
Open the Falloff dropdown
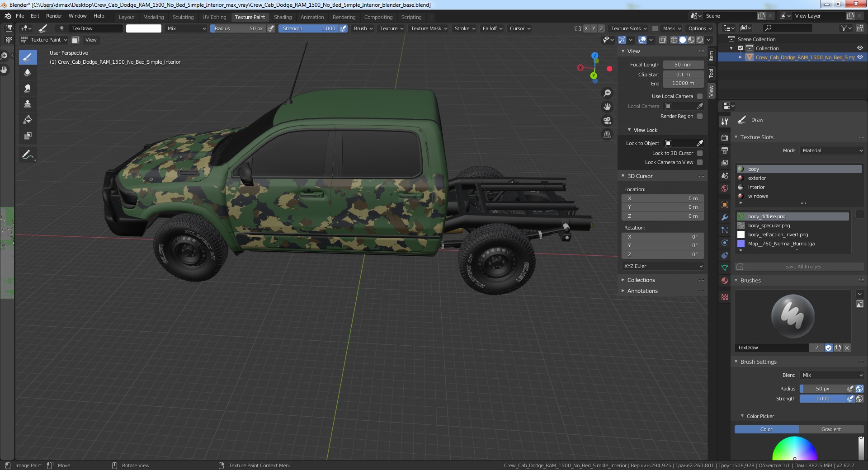(x=492, y=28)
